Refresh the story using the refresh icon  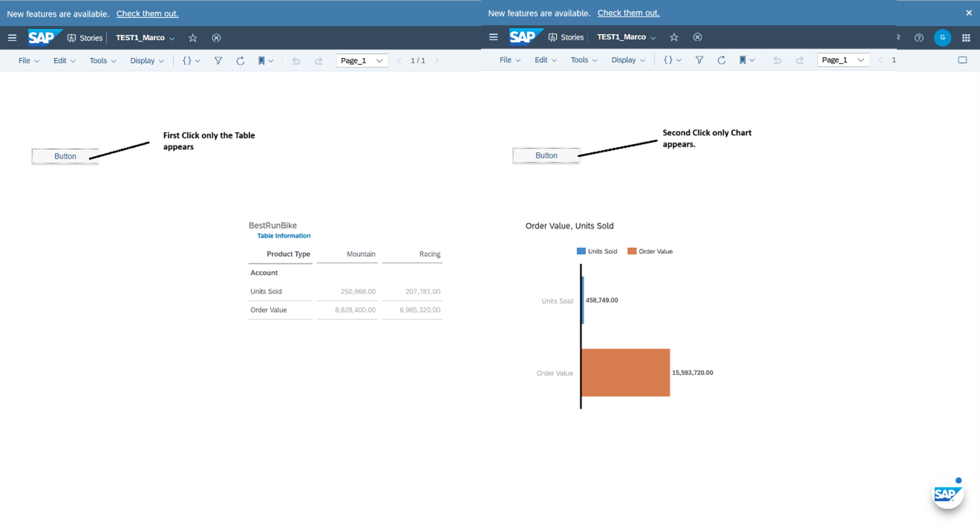tap(240, 60)
